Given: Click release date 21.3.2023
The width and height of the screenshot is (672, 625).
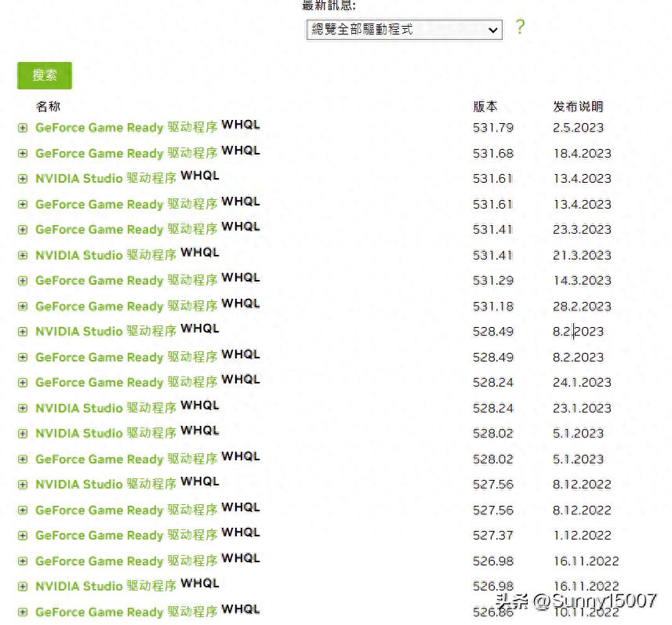Looking at the screenshot, I should tap(582, 256).
